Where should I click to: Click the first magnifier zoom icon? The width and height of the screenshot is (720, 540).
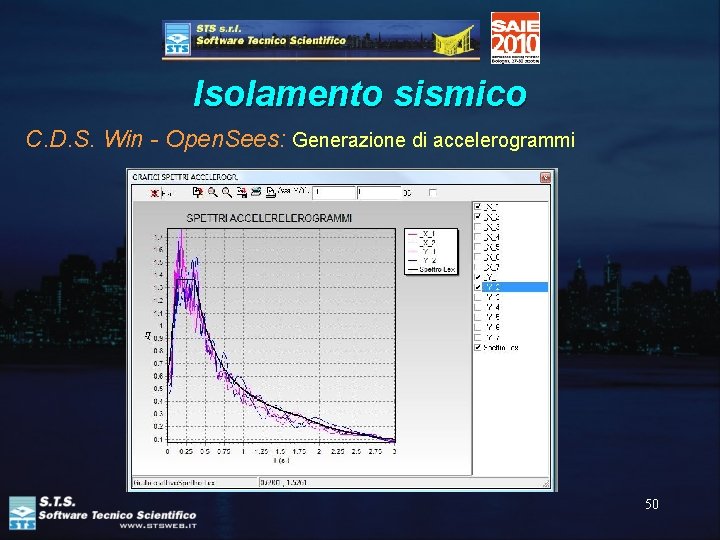212,192
